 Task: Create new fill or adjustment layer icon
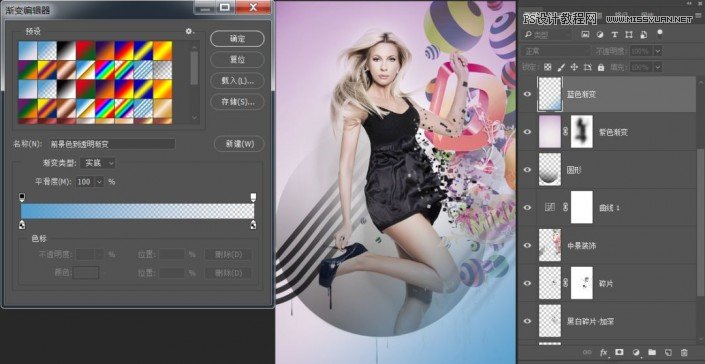pyautogui.click(x=636, y=352)
